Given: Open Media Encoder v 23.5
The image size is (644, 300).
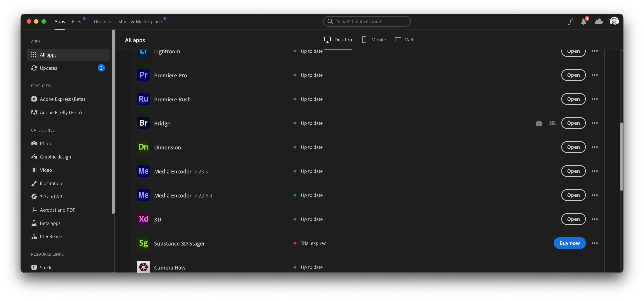Looking at the screenshot, I should 573,171.
